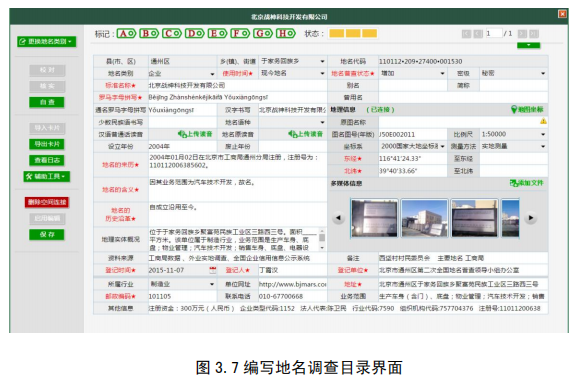Viewport: 578px width, 381px height.
Task: Click the 罗马字母拼写 input field
Action: [237, 98]
